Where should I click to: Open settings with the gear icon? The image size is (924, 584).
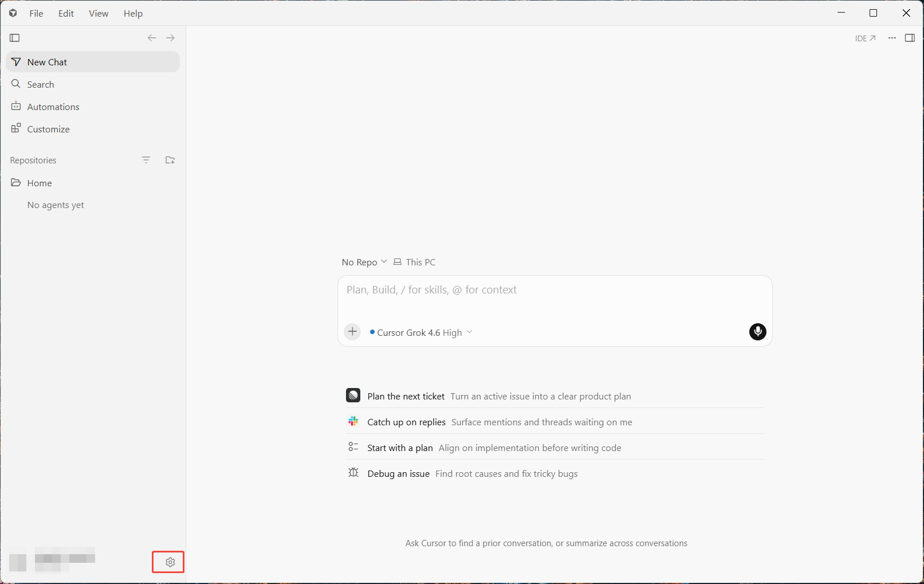pyautogui.click(x=170, y=562)
